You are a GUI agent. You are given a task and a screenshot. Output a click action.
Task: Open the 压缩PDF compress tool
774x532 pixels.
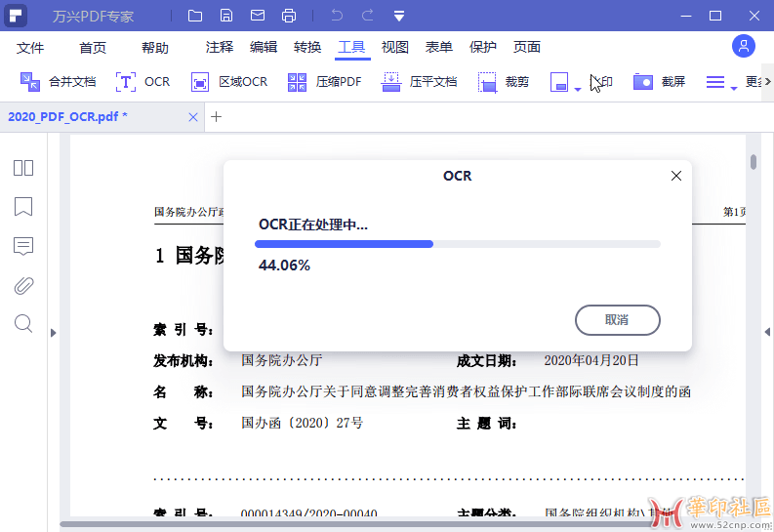point(325,82)
